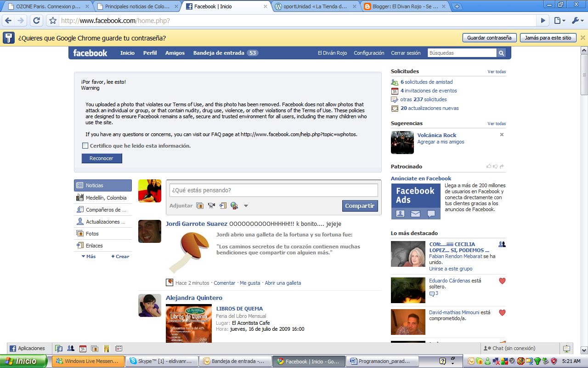Open 20 actualizaciones nuevas
588x368 pixels.
point(430,108)
